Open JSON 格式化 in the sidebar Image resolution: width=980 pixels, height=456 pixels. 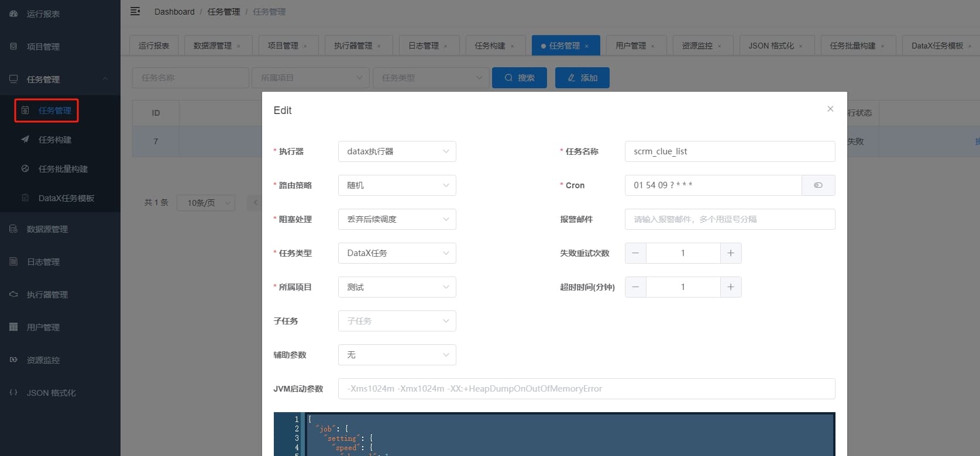point(60,393)
